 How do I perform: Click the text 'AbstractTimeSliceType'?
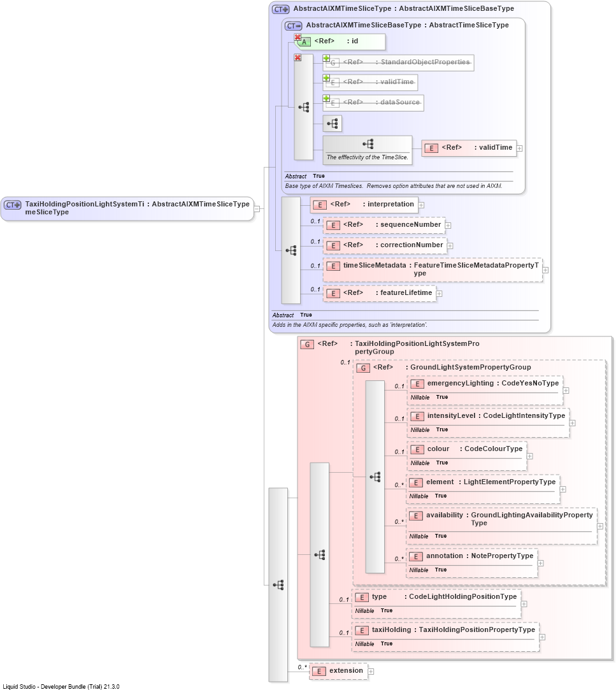coord(469,25)
